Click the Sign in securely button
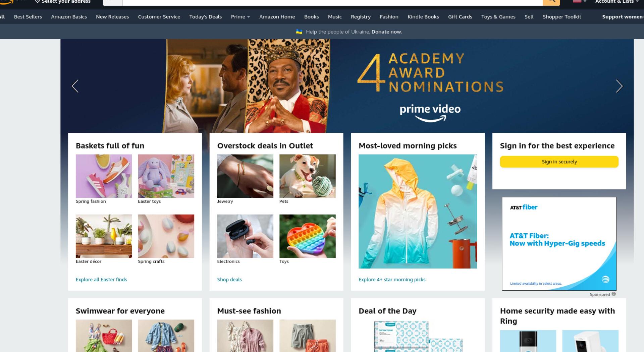 (559, 162)
